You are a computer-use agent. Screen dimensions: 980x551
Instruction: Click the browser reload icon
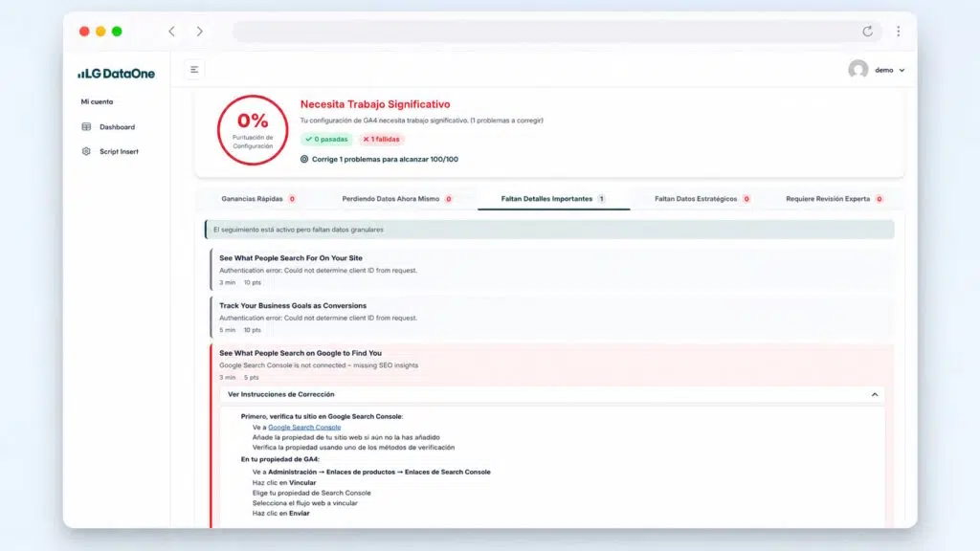(867, 32)
